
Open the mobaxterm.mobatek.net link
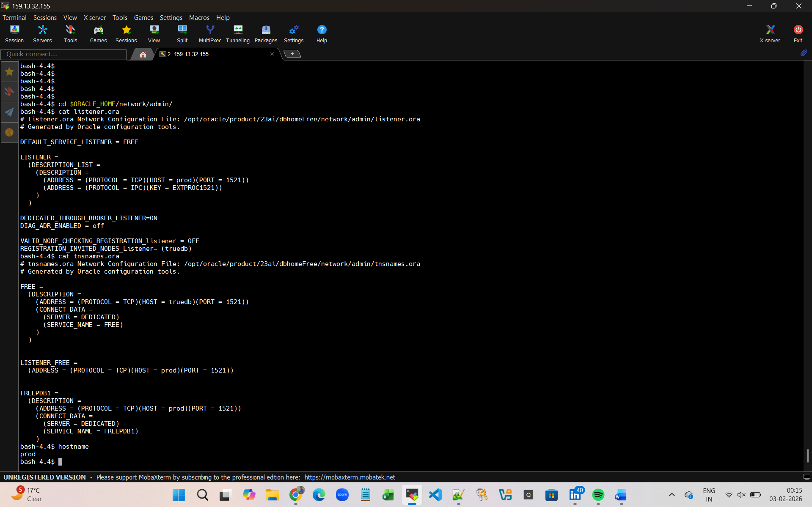click(x=350, y=477)
